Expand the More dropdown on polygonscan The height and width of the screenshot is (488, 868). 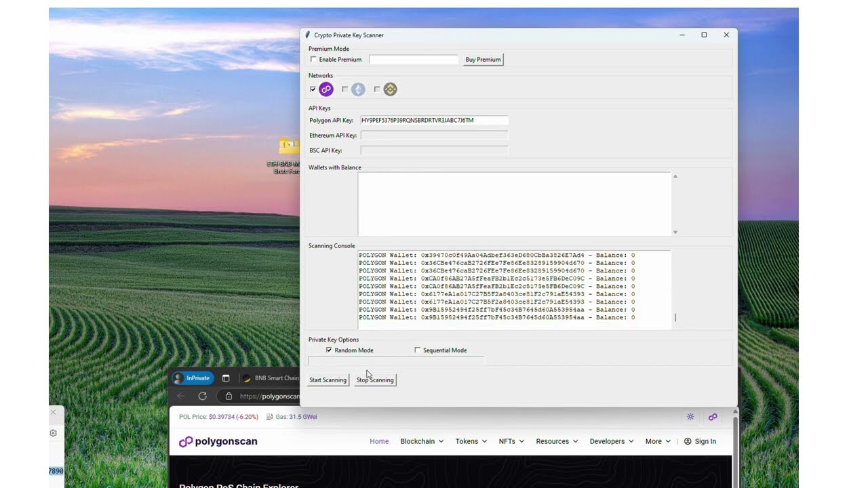click(x=658, y=441)
